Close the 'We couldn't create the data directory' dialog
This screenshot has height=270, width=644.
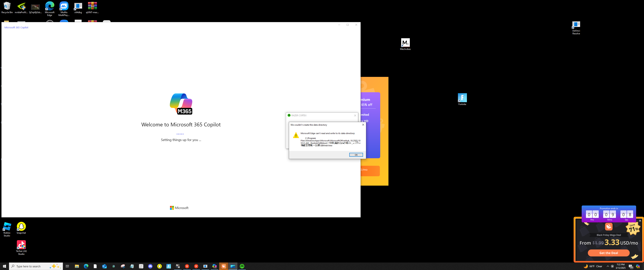point(363,125)
